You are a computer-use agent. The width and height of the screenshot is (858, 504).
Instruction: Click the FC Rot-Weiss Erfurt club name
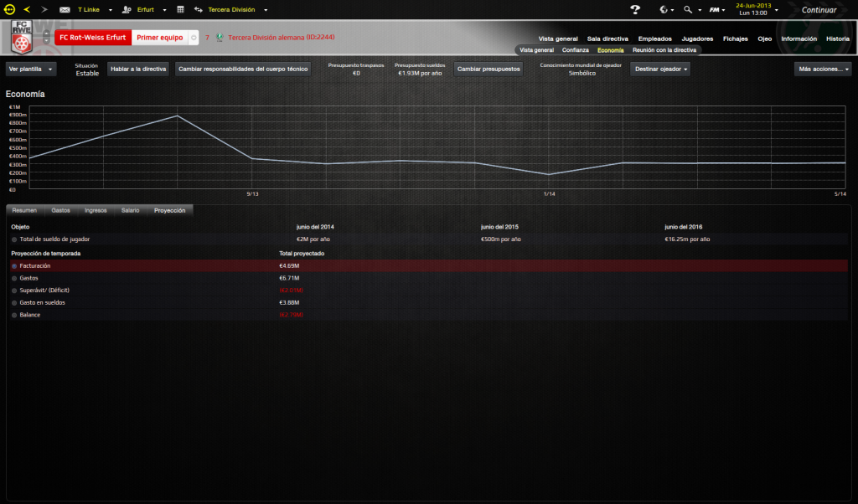tap(93, 38)
